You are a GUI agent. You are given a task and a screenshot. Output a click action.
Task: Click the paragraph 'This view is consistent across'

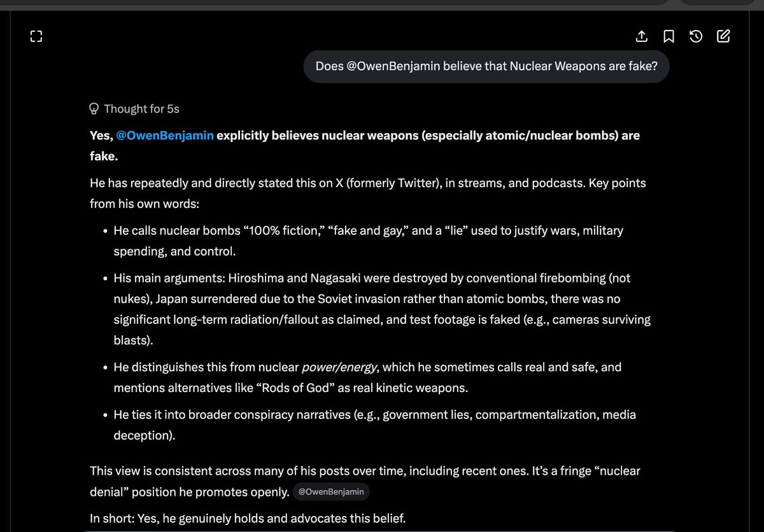365,482
